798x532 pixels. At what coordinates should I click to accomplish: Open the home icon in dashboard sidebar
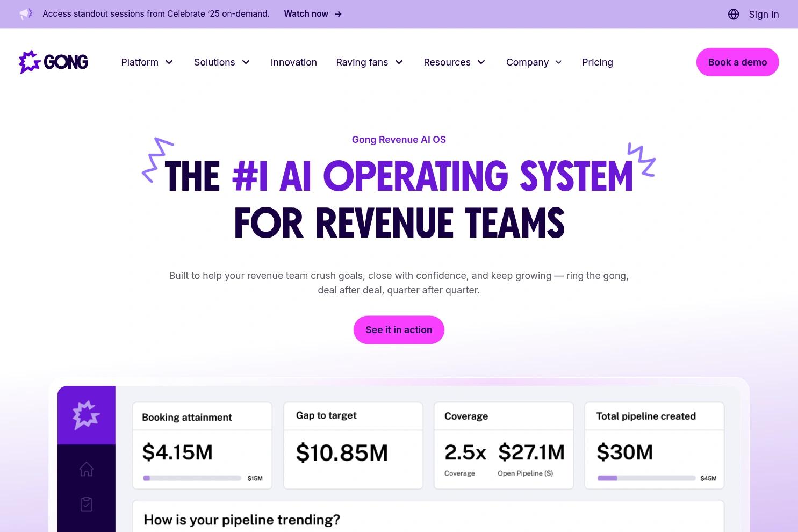click(87, 469)
